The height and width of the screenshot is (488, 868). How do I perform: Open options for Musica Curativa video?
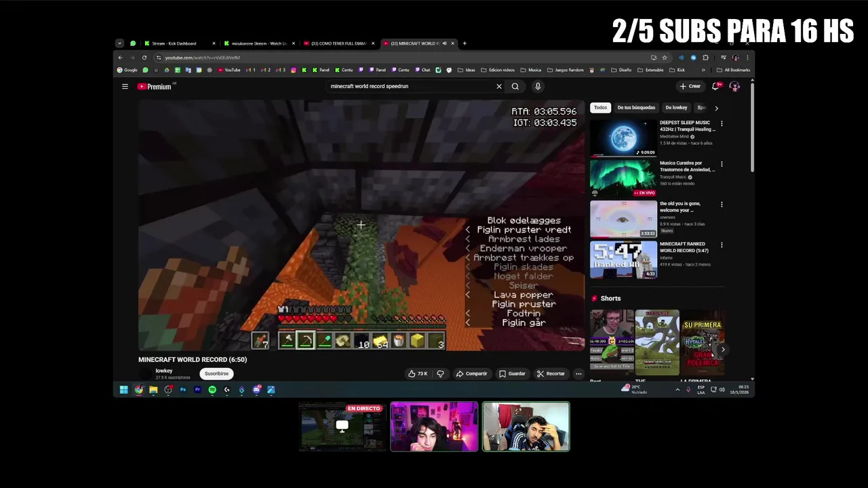(722, 164)
